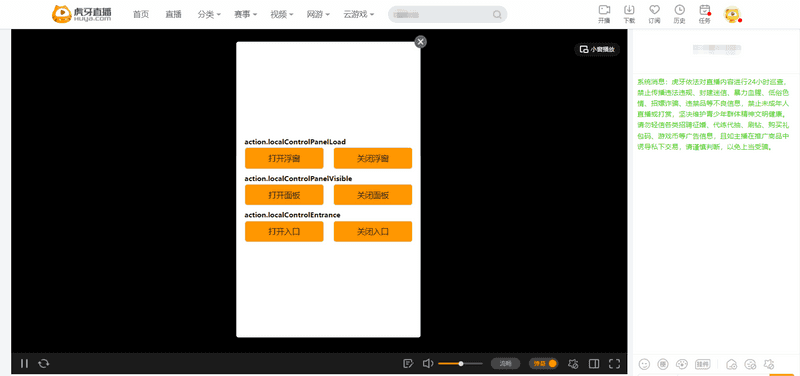Pause the live stream playback
The height and width of the screenshot is (376, 800).
pos(24,364)
